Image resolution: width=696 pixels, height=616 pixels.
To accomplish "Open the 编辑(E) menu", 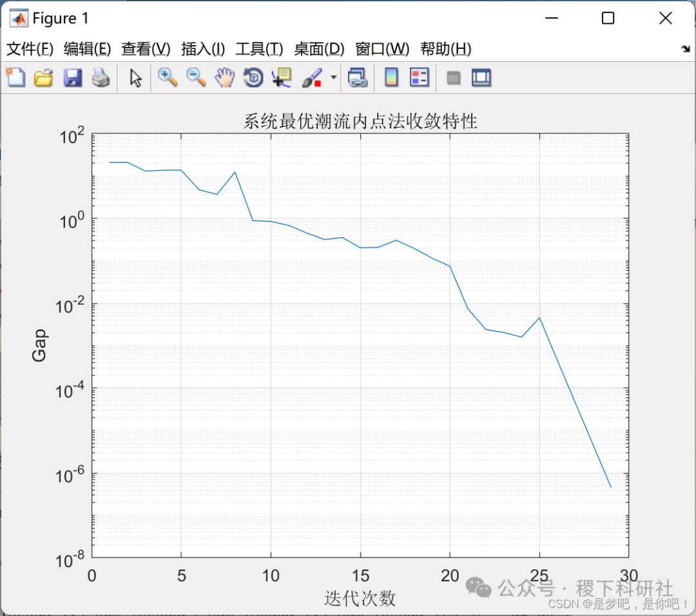I will [87, 49].
